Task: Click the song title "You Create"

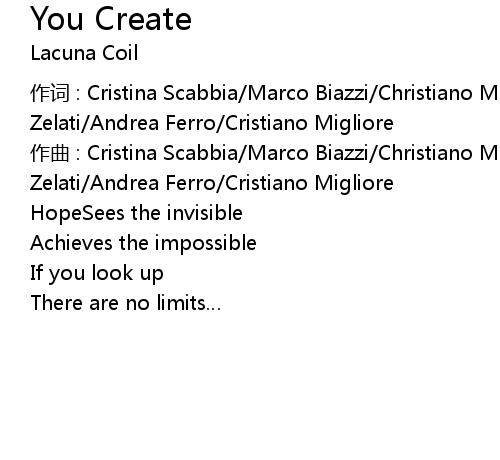Action: point(111,19)
